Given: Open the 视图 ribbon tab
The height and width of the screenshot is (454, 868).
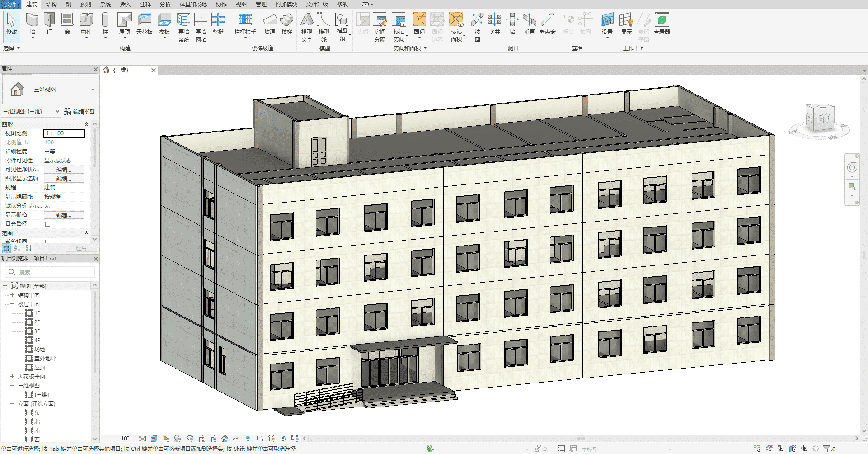Looking at the screenshot, I should 241,4.
